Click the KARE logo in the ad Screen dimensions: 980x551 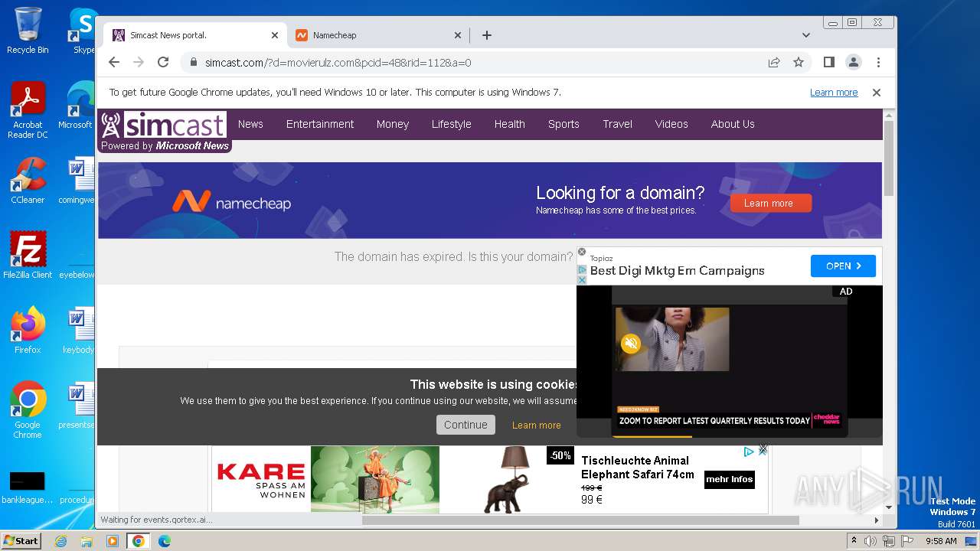pyautogui.click(x=261, y=480)
